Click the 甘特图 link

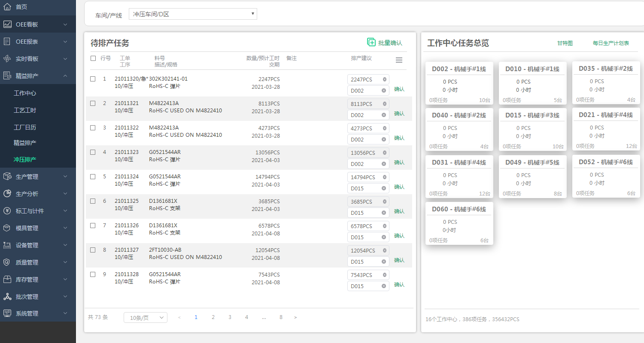pyautogui.click(x=565, y=43)
